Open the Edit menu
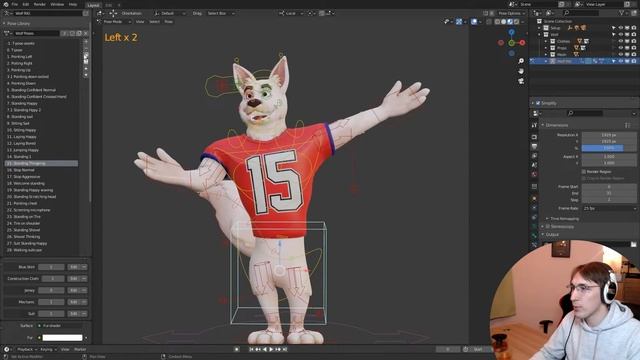 (26, 4)
